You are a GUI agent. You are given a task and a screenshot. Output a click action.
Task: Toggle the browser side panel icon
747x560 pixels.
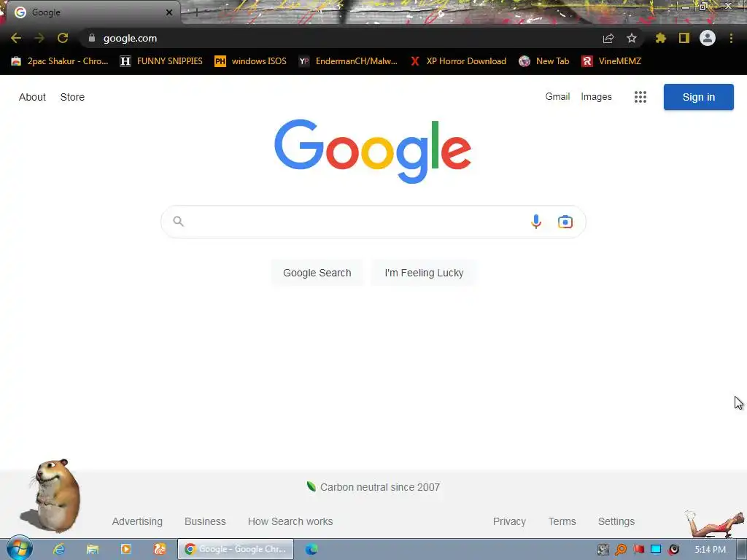[684, 38]
